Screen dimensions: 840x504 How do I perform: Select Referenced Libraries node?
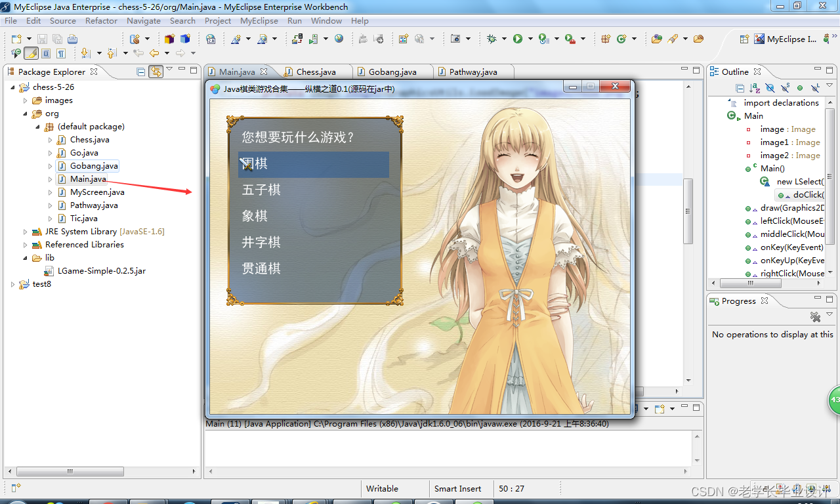click(x=84, y=245)
